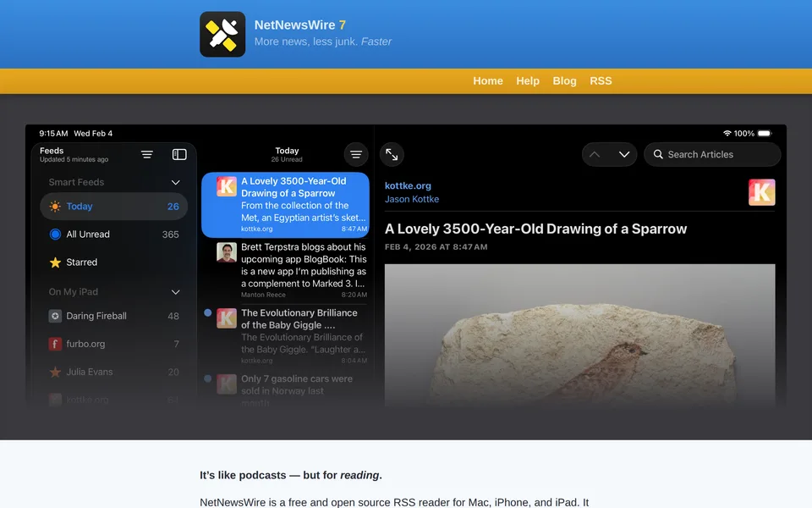Collapse the On My iPad section chevron

coord(176,292)
